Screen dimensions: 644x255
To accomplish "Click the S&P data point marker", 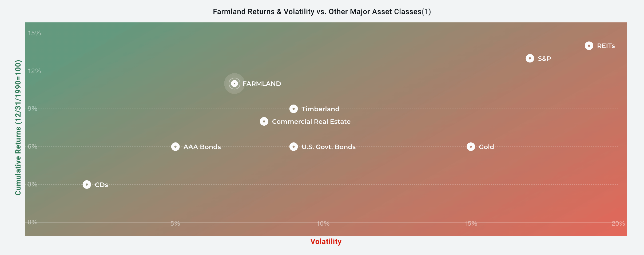I will (530, 58).
